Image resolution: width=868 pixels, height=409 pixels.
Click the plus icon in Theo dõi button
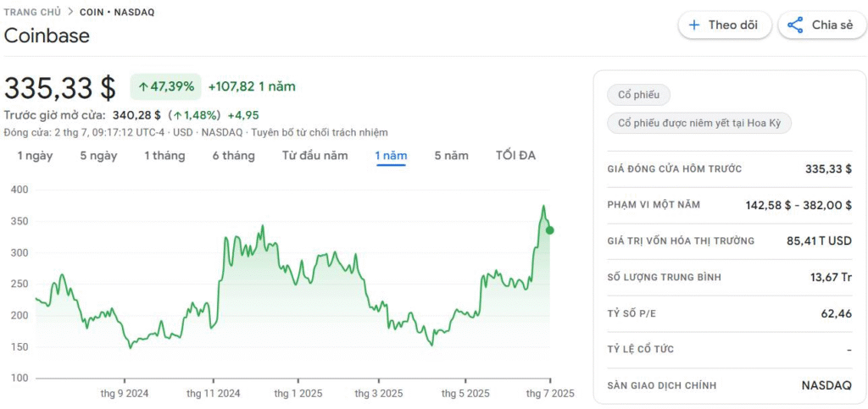click(693, 25)
